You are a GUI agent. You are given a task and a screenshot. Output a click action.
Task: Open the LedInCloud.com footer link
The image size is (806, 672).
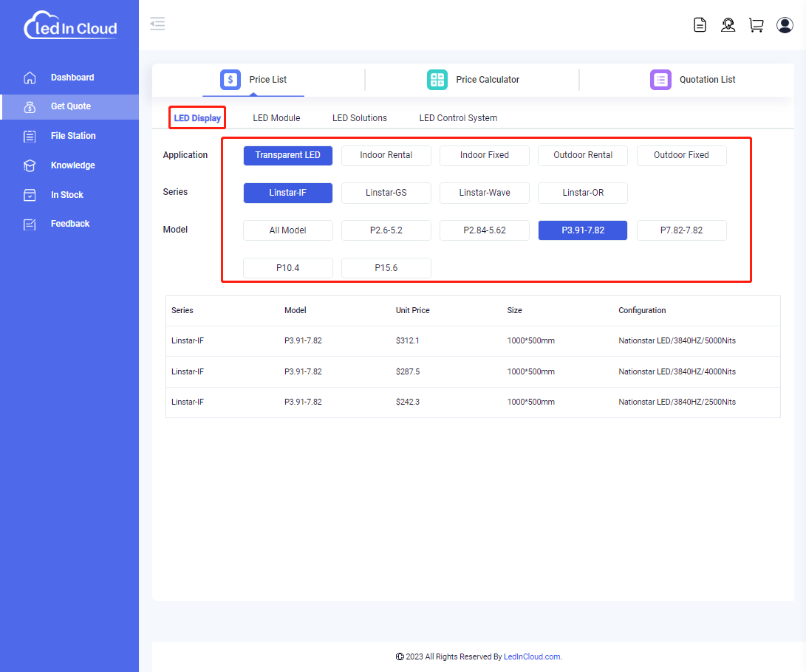coord(532,656)
